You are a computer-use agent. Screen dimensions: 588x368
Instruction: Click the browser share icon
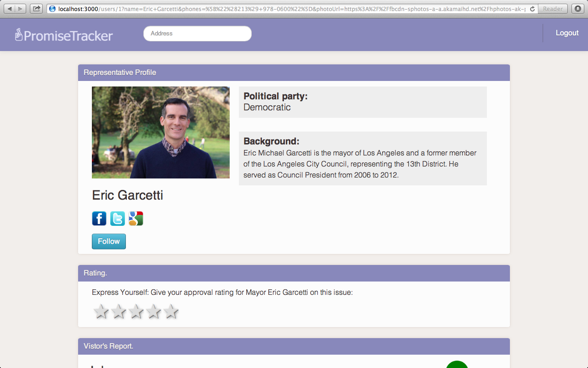pos(36,9)
